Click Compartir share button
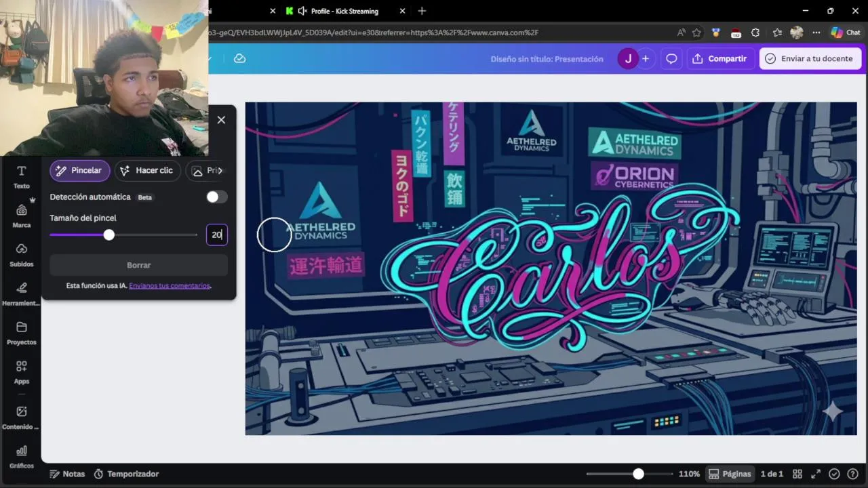 719,59
